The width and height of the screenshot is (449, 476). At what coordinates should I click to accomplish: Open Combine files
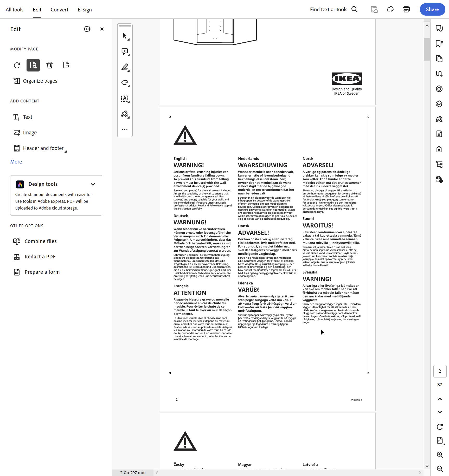coord(40,241)
